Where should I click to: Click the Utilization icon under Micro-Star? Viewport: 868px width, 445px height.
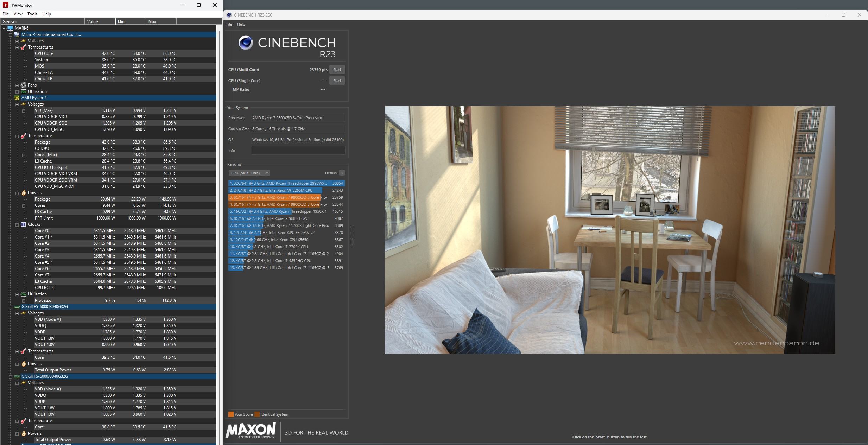tap(24, 91)
